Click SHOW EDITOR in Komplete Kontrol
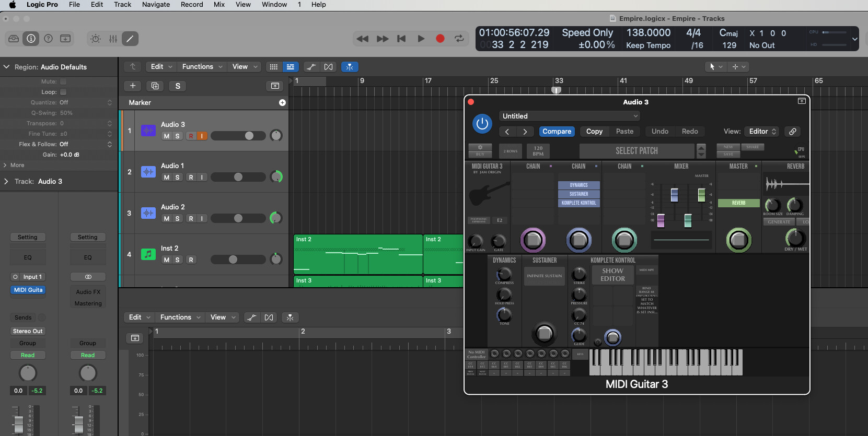 coord(612,275)
